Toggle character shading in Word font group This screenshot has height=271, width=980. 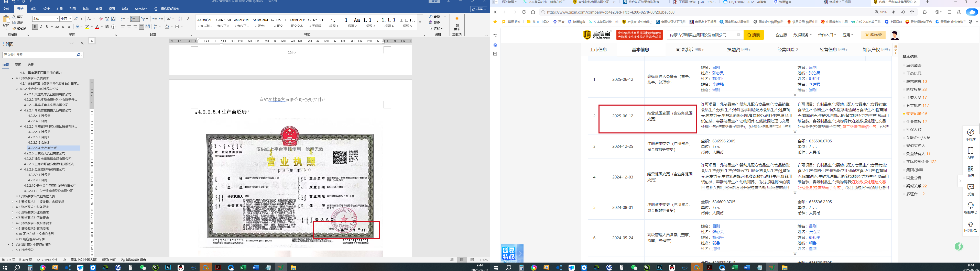point(107,27)
